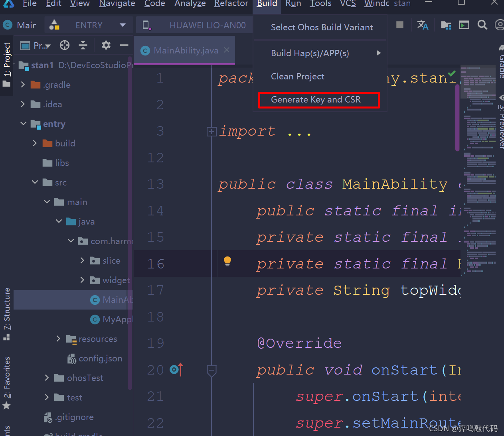Collapse onStart method fold marker
This screenshot has width=504, height=436.
pos(211,371)
